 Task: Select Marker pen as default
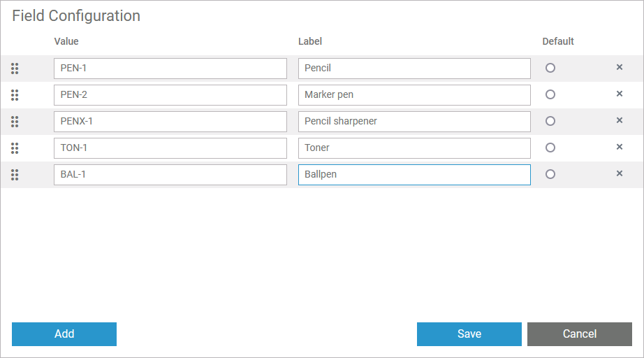(550, 95)
